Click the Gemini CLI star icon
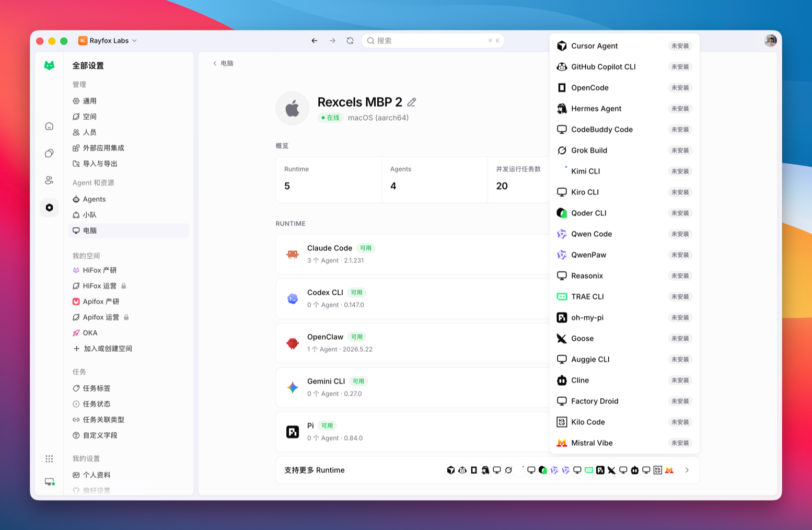Screen dimensions: 812x530 tap(293, 387)
